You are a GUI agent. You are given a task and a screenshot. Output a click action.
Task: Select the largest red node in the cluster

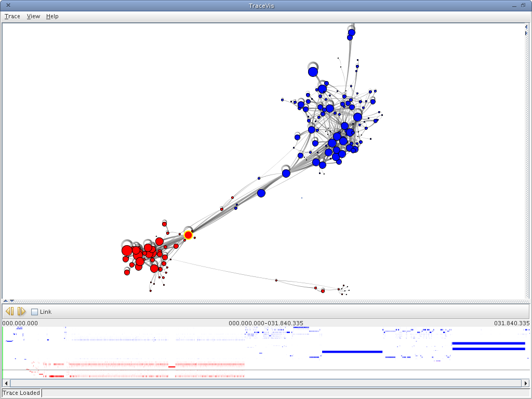coord(127,251)
